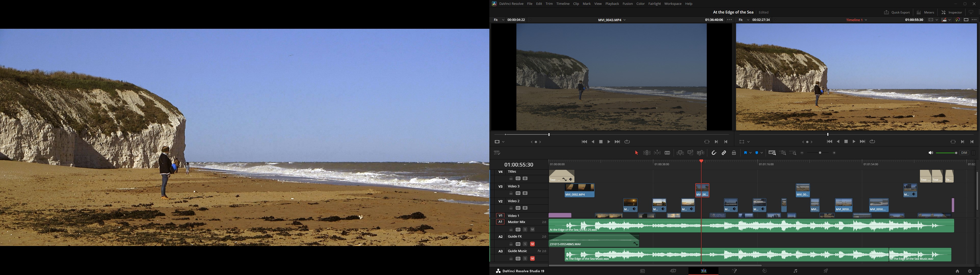Click the Quick Export button
The height and width of the screenshot is (275, 980).
[x=897, y=12]
